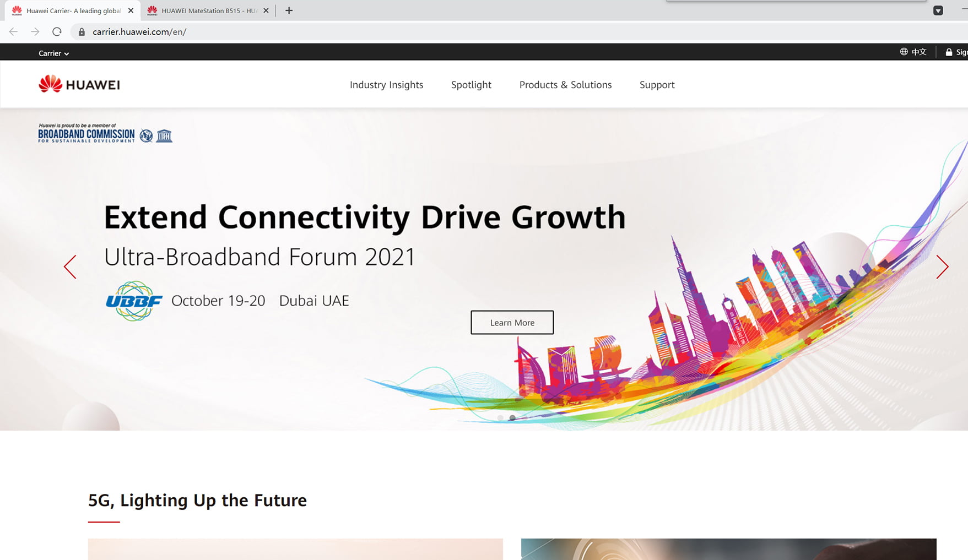The image size is (968, 560).
Task: Open the left 5G article thumbnail
Action: click(295, 549)
